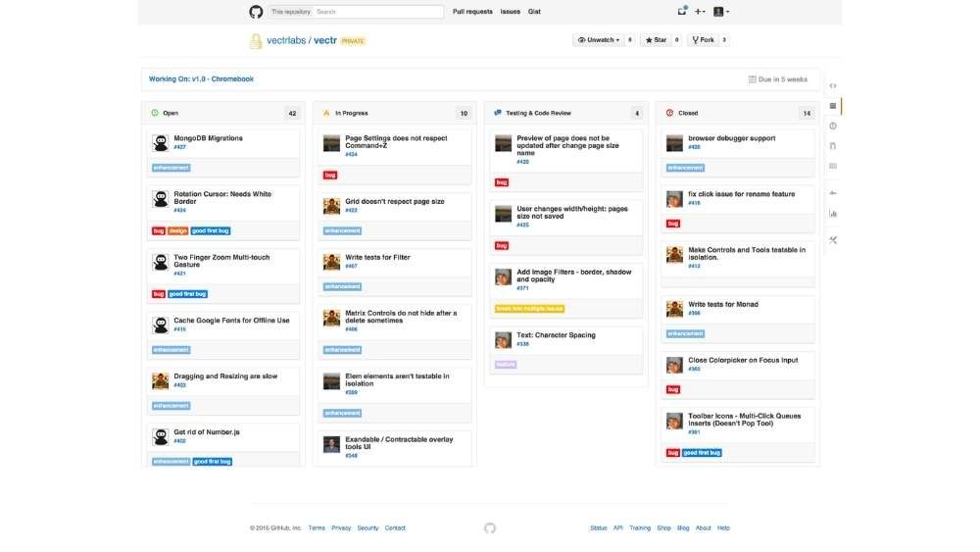Click avatar on Add Image Filters card
Viewport: 980px width, 552px height.
(x=503, y=276)
